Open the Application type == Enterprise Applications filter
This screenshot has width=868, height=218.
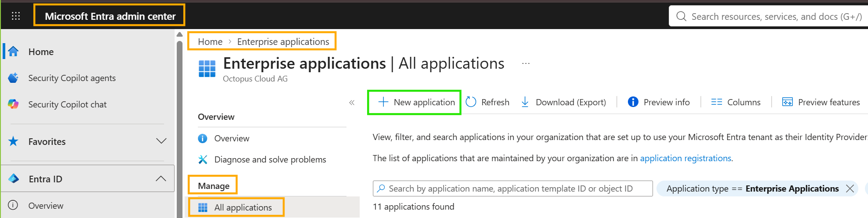[x=753, y=188]
